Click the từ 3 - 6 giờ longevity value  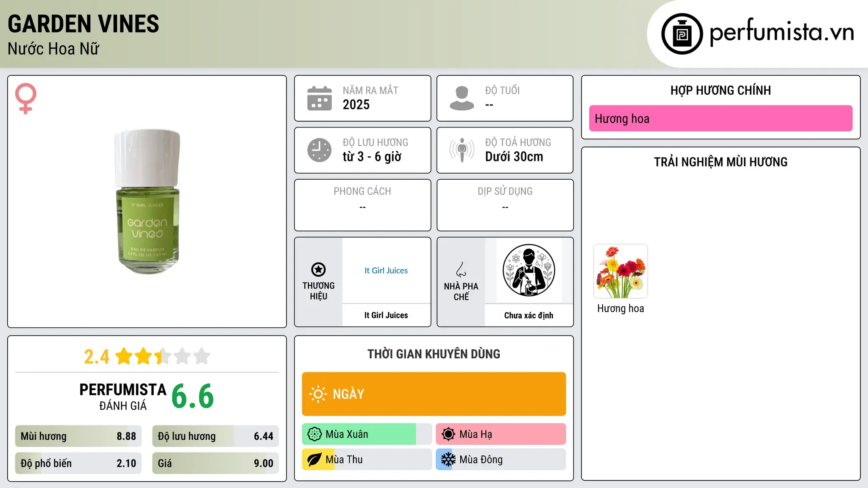372,157
